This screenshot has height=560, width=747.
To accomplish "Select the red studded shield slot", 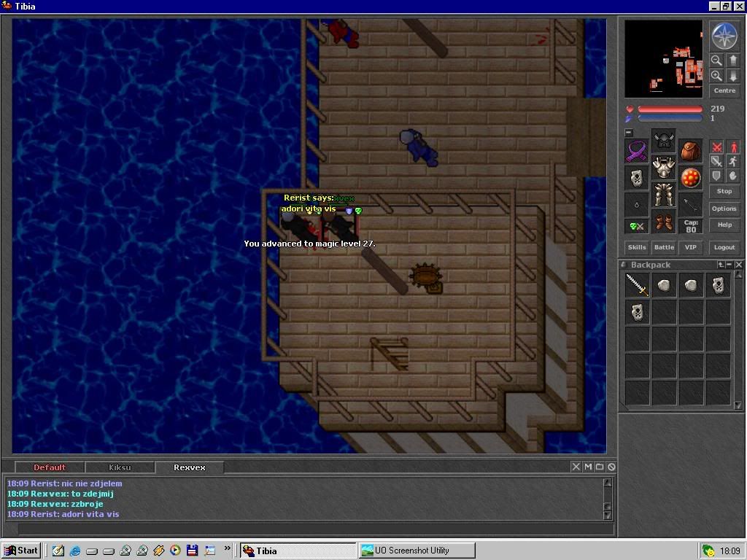I will (x=690, y=178).
